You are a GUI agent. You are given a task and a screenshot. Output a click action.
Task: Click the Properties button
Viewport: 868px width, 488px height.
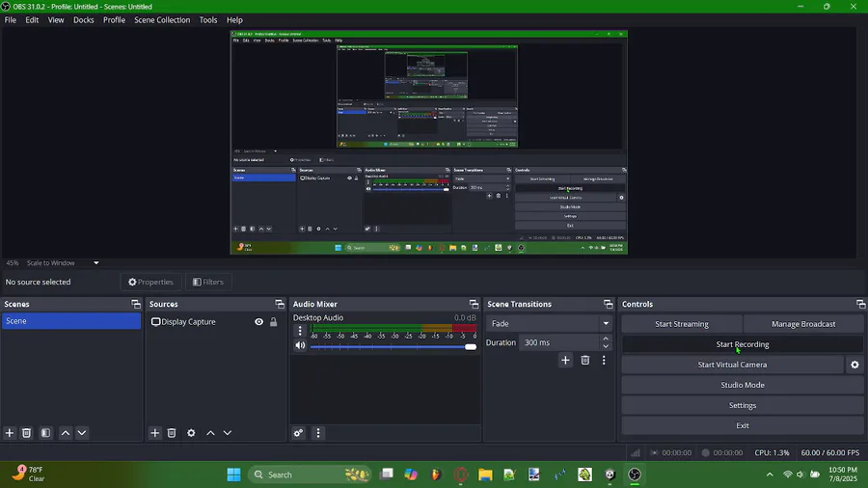point(150,282)
